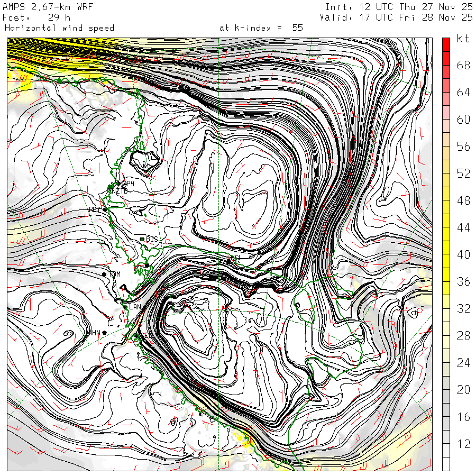Select the 'Fcst: 29 h' forecast hour text

36,17
